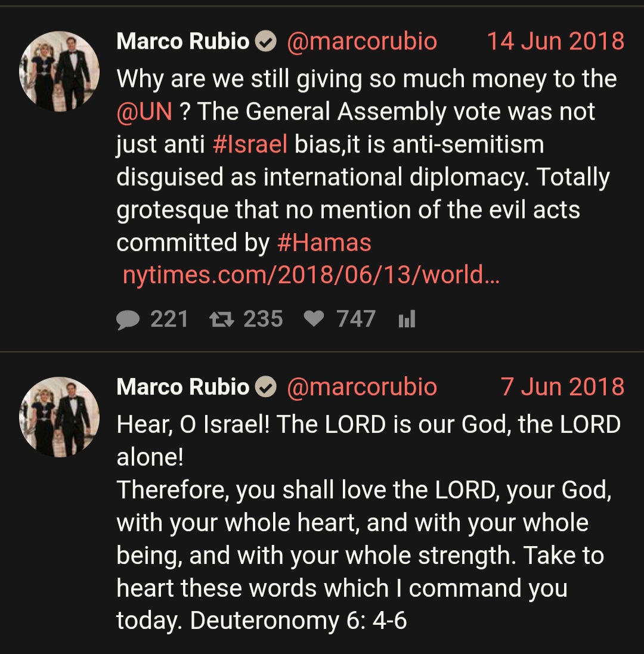This screenshot has height=654, width=644.
Task: Click the 7 Jun 2018 date link
Action: [562, 387]
